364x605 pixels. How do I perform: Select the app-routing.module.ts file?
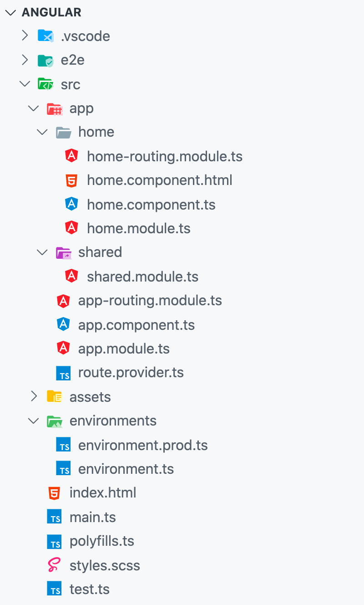[x=150, y=301]
